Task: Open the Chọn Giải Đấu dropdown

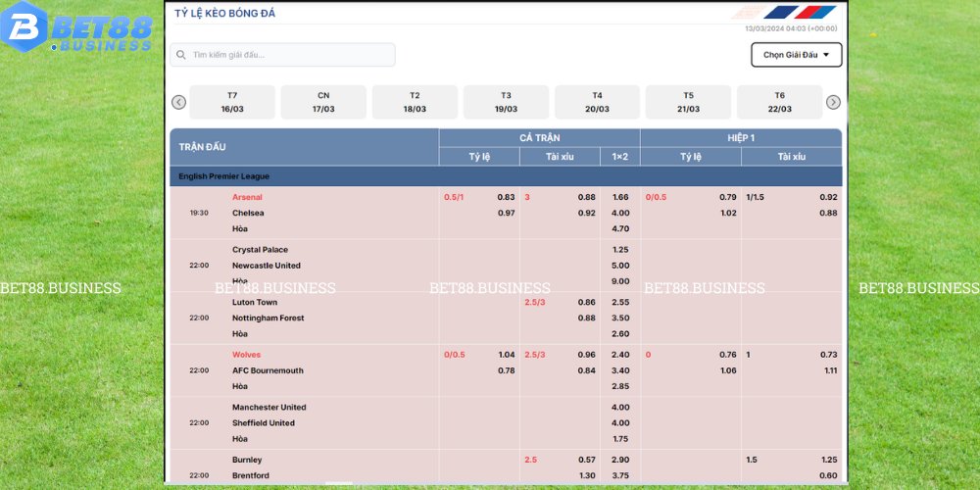Action: click(796, 55)
